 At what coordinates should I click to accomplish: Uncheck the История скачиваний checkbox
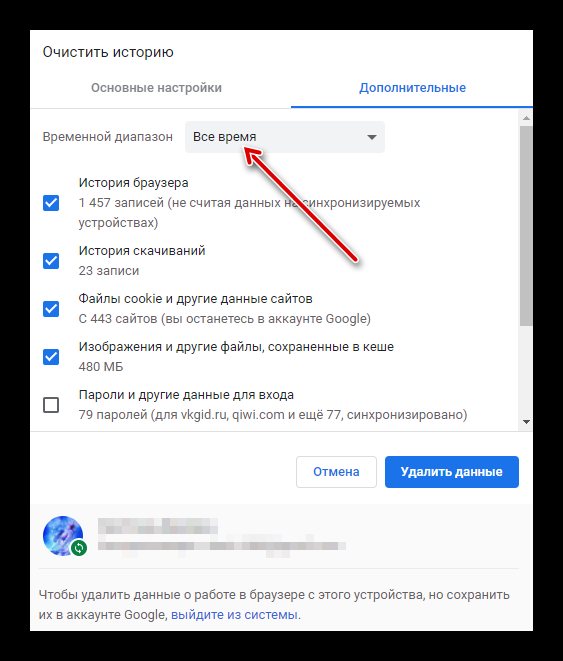(51, 261)
